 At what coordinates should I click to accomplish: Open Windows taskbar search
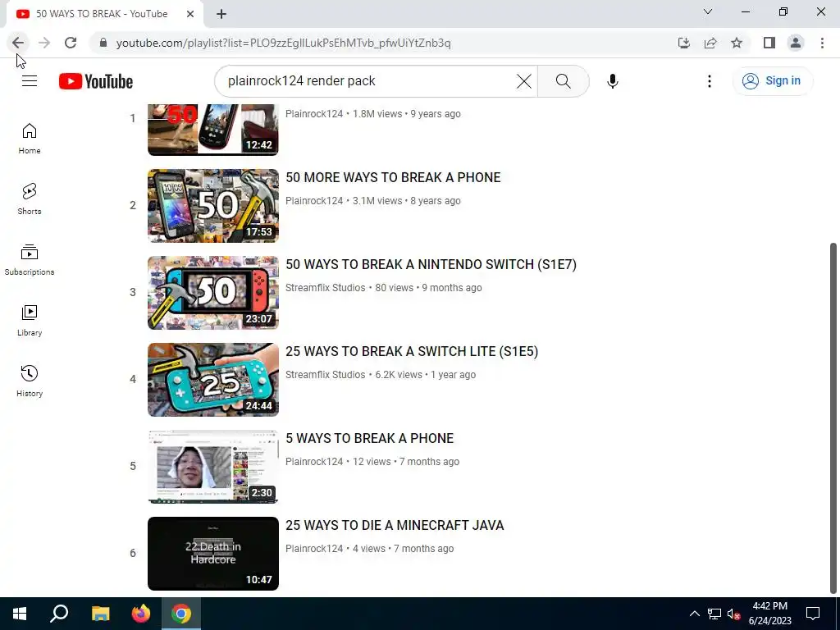pos(59,614)
